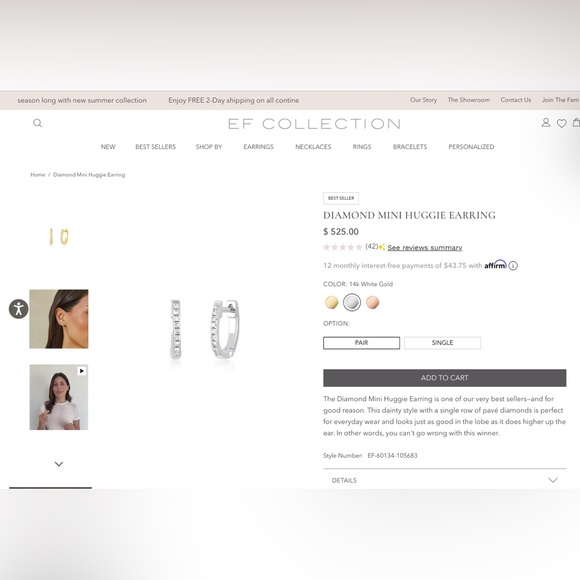Image resolution: width=580 pixels, height=580 pixels.
Task: Select the SINGLE option
Action: coord(442,343)
